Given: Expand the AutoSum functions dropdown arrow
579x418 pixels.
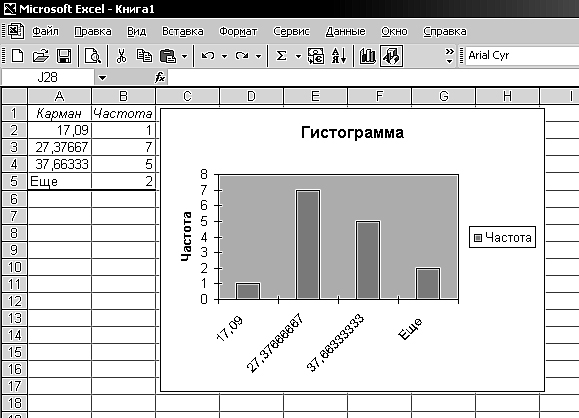Looking at the screenshot, I should point(298,56).
